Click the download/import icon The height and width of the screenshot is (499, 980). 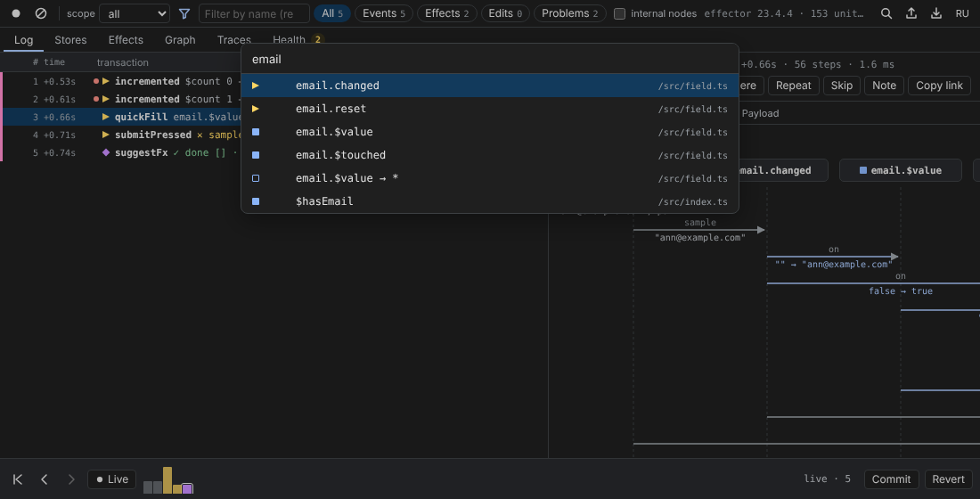pyautogui.click(x=936, y=13)
